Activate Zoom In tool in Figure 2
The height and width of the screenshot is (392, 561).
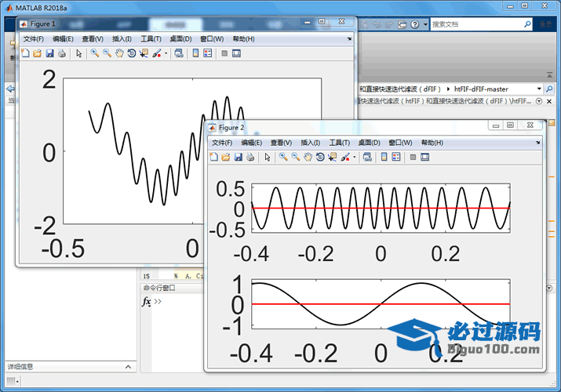[283, 158]
